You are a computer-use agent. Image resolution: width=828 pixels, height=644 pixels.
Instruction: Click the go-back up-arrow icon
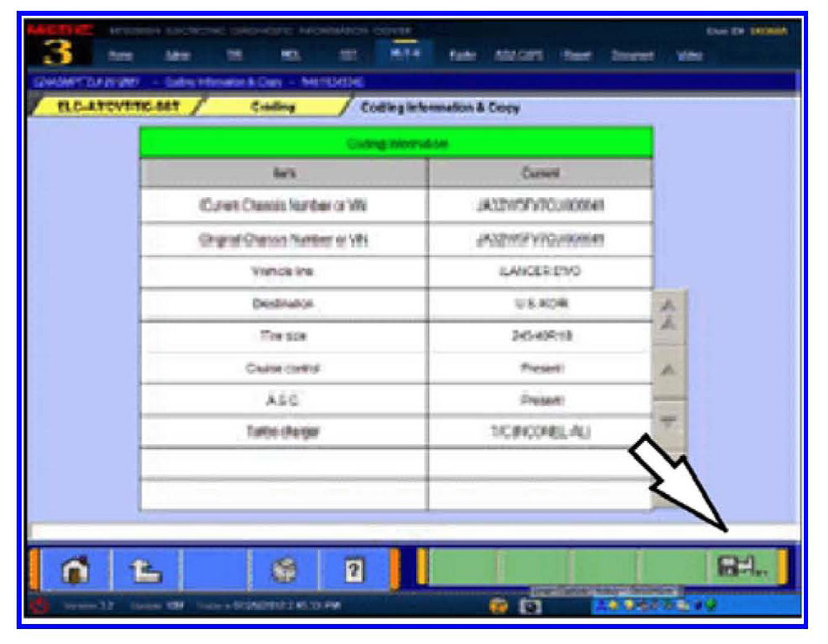[x=145, y=572]
